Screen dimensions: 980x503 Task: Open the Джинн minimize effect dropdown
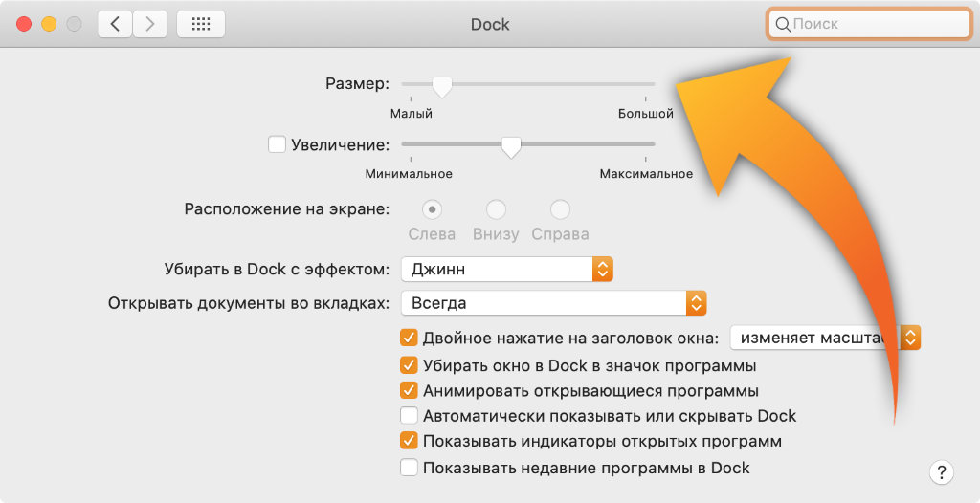[506, 269]
